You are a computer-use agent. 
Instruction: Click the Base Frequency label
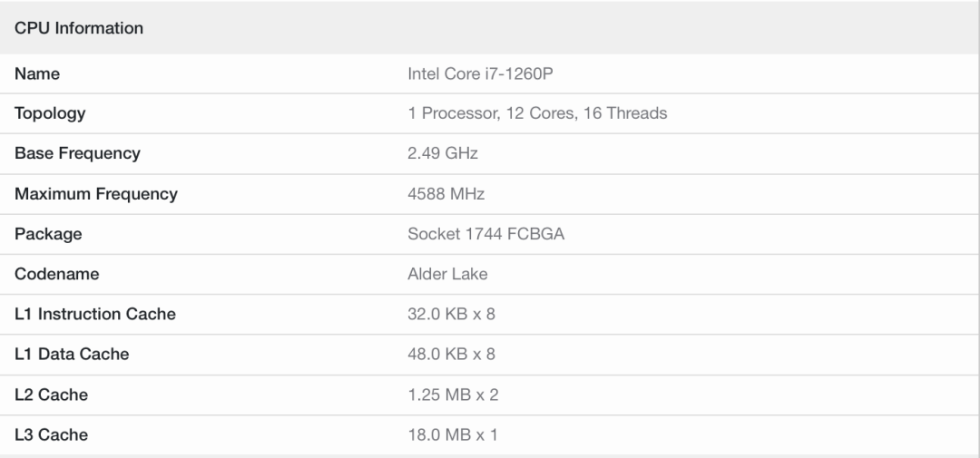coord(77,153)
